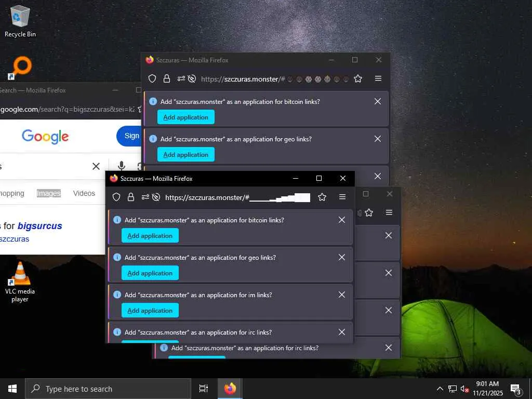Show hidden system tray icons

click(x=440, y=389)
